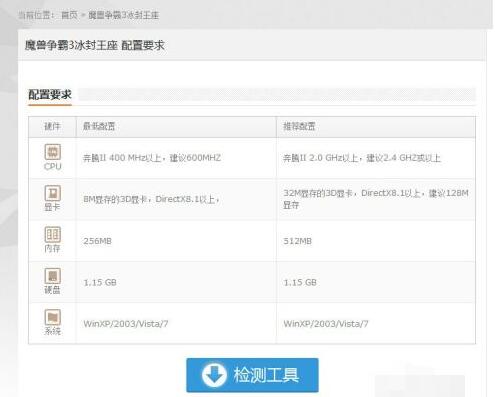This screenshot has height=397, width=495.
Task: Click the 硬盘 hard disk icon
Action: (x=52, y=276)
